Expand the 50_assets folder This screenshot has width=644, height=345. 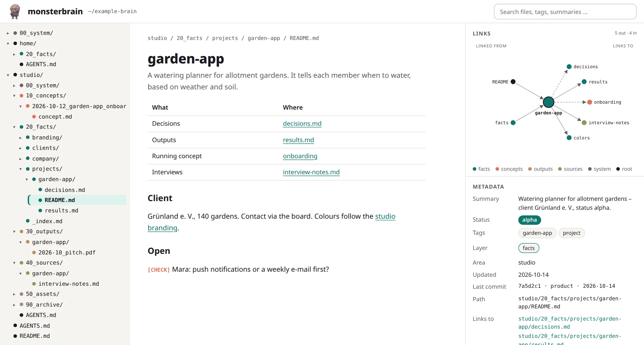point(14,294)
